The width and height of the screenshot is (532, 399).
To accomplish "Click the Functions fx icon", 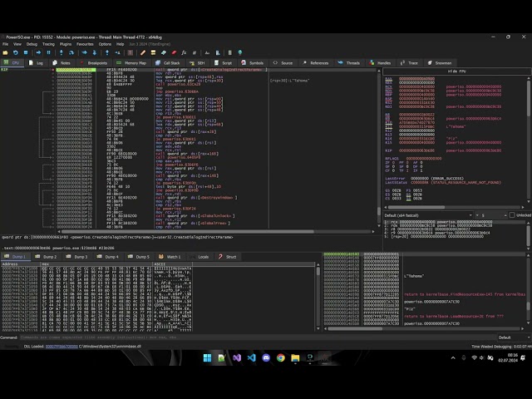I will coord(184,52).
